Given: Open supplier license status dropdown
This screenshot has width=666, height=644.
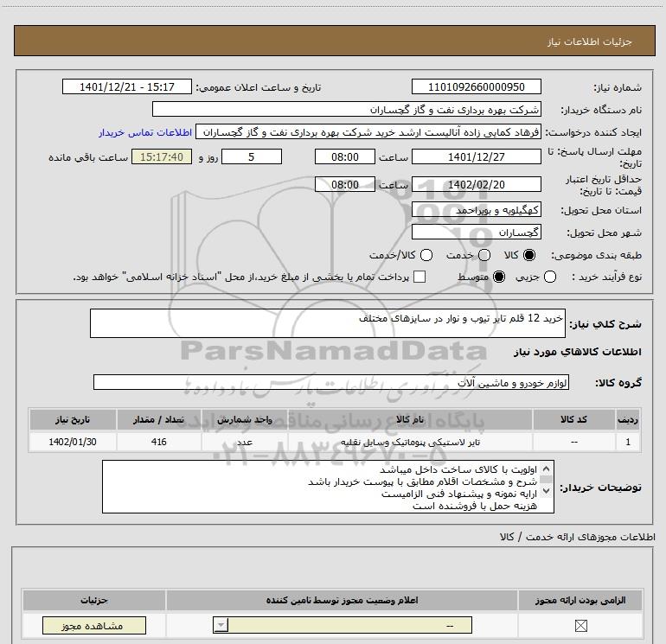Looking at the screenshot, I should [343, 625].
